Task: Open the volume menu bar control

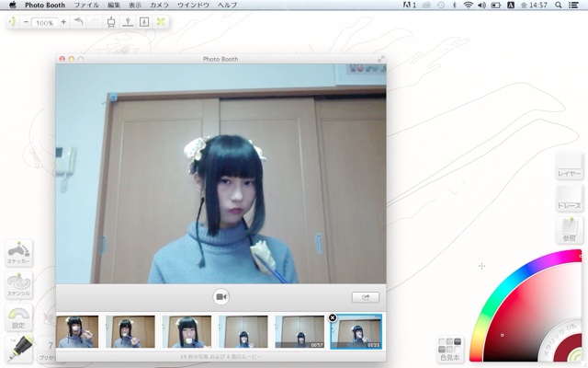Action: (481, 5)
